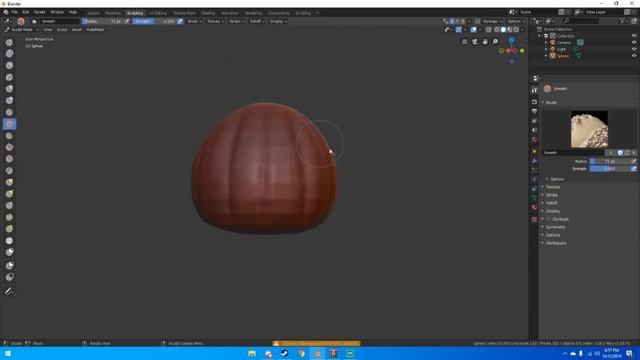Expand the Sphere item in outliner
Screen dimensions: 640x360
pyautogui.click(x=546, y=56)
